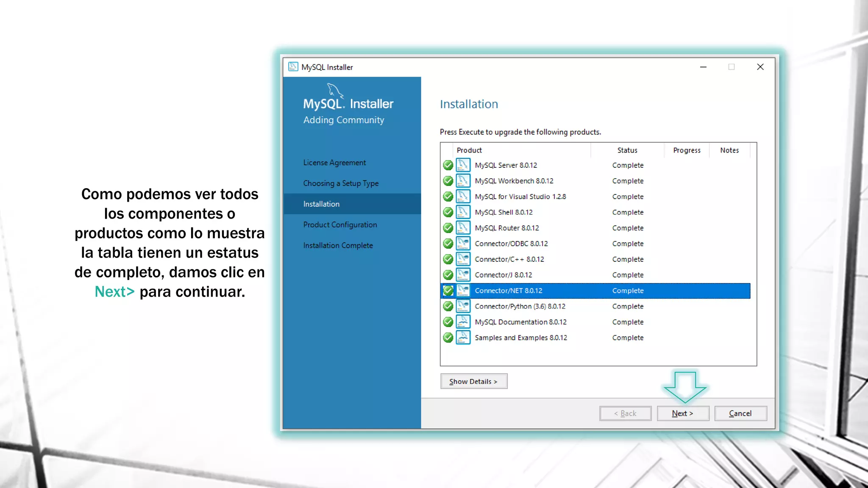The width and height of the screenshot is (868, 488).
Task: Select Connector/Python (3.6) 8.0.12 text
Action: click(520, 306)
